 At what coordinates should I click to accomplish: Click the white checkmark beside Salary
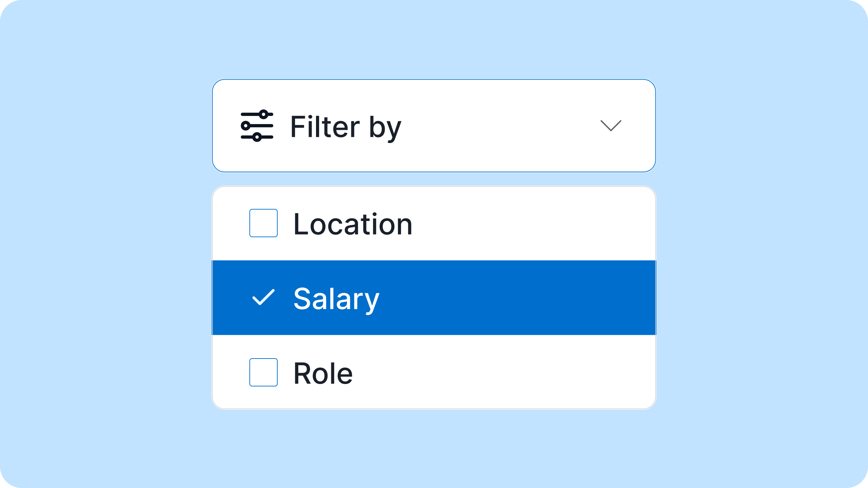[263, 298]
